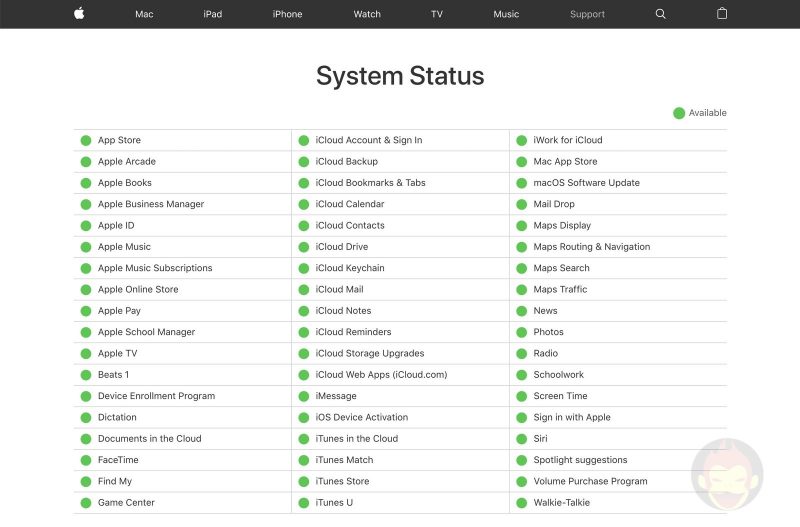Open the Music menu item

coord(506,14)
